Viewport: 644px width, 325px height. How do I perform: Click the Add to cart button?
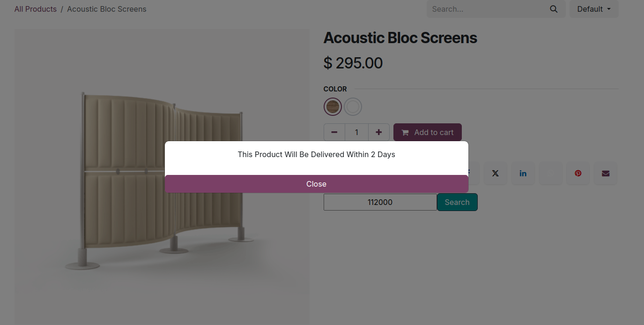coord(427,132)
